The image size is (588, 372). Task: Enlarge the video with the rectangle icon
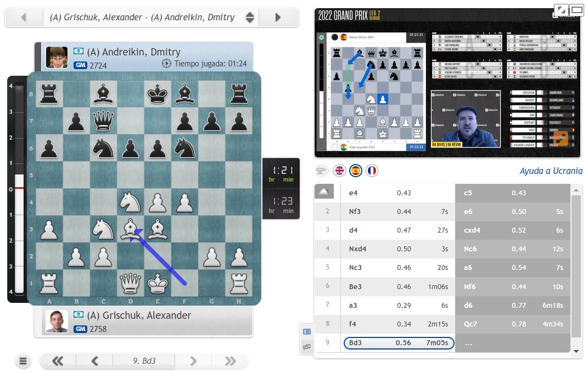pyautogui.click(x=577, y=10)
